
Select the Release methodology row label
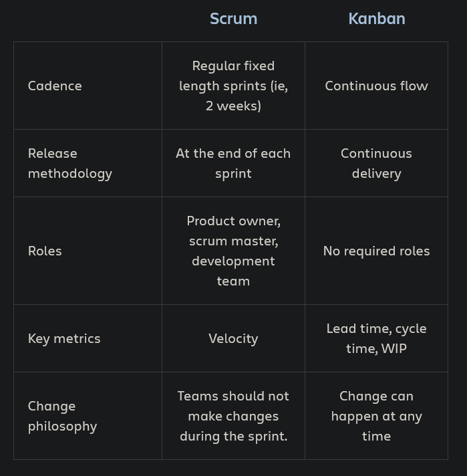coord(69,163)
